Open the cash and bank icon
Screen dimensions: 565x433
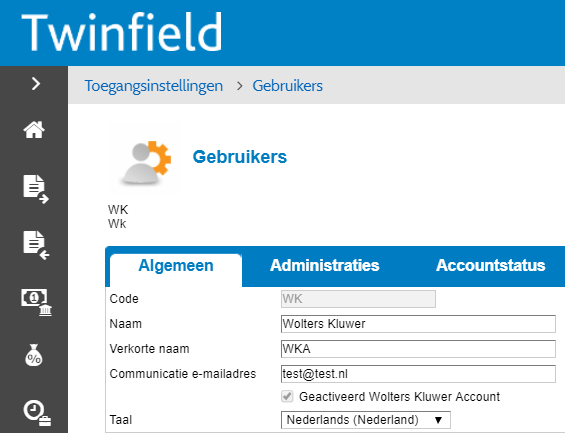tap(36, 302)
